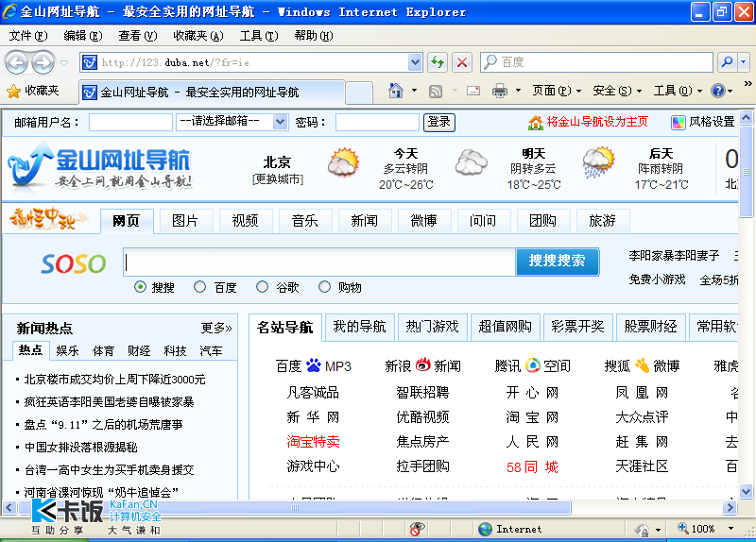Open the new blank tab button
The image size is (756, 542).
pos(359,93)
